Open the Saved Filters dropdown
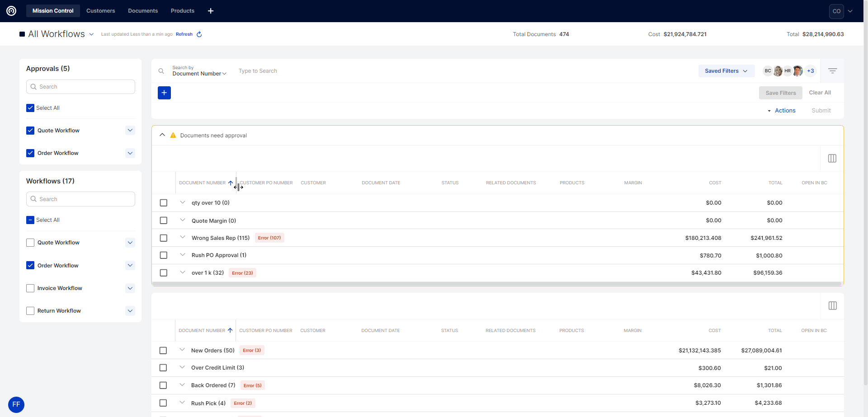 pyautogui.click(x=726, y=71)
